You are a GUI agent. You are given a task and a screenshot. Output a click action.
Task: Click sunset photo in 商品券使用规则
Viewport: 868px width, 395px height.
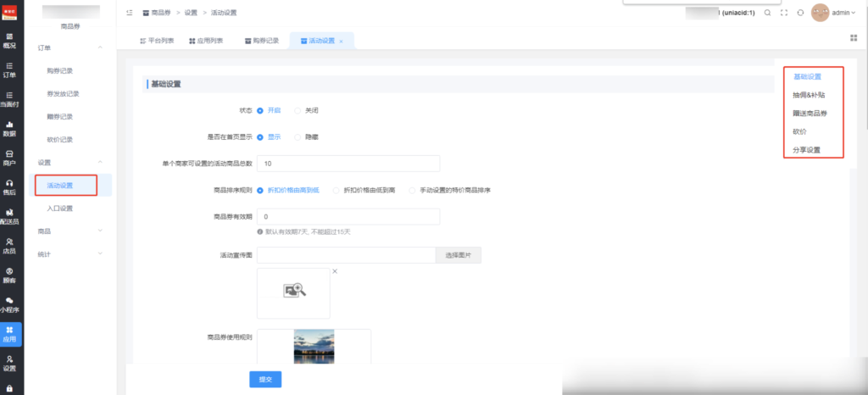[314, 347]
